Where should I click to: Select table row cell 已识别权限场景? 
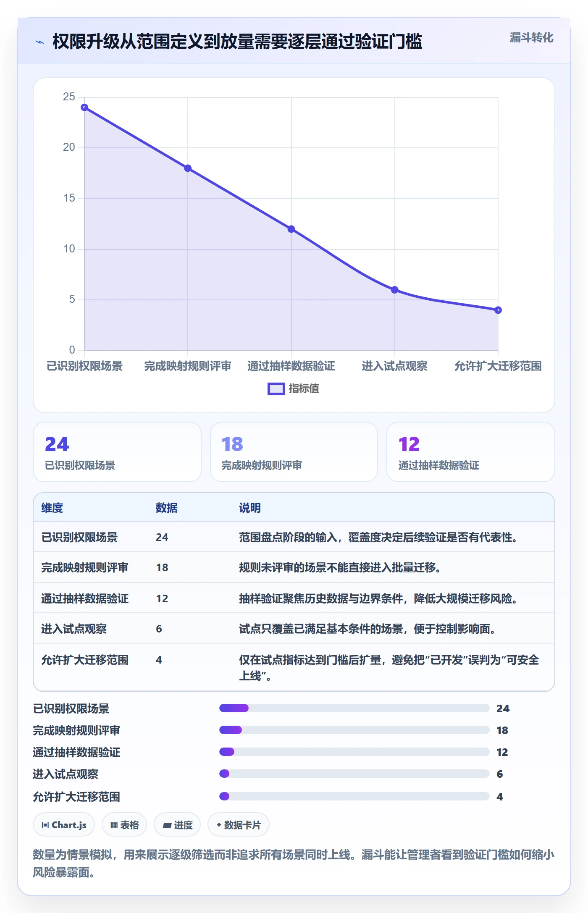coord(79,538)
